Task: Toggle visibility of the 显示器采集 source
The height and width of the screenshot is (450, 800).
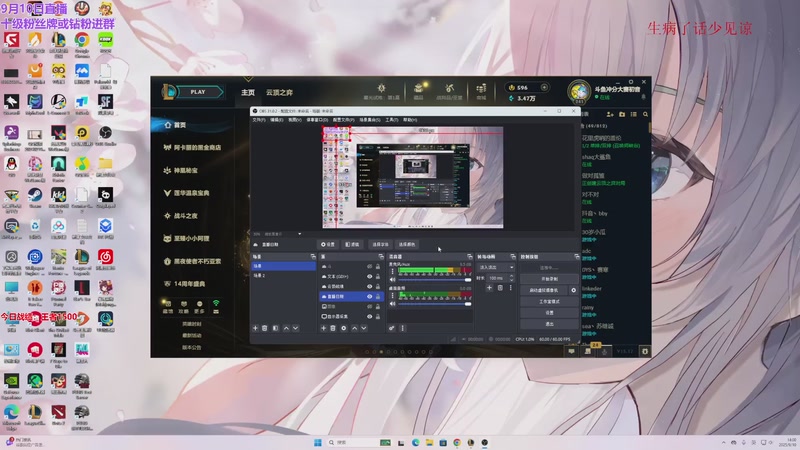Action: click(x=369, y=316)
